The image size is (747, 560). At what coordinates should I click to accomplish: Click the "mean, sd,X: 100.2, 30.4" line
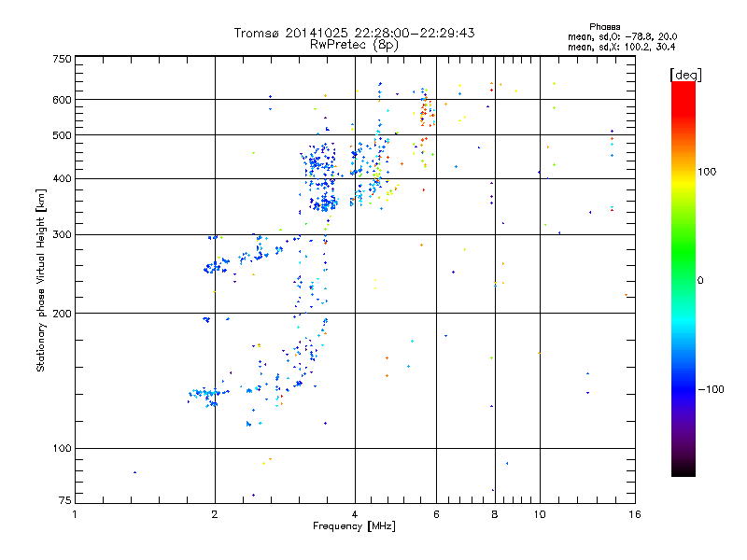621,47
